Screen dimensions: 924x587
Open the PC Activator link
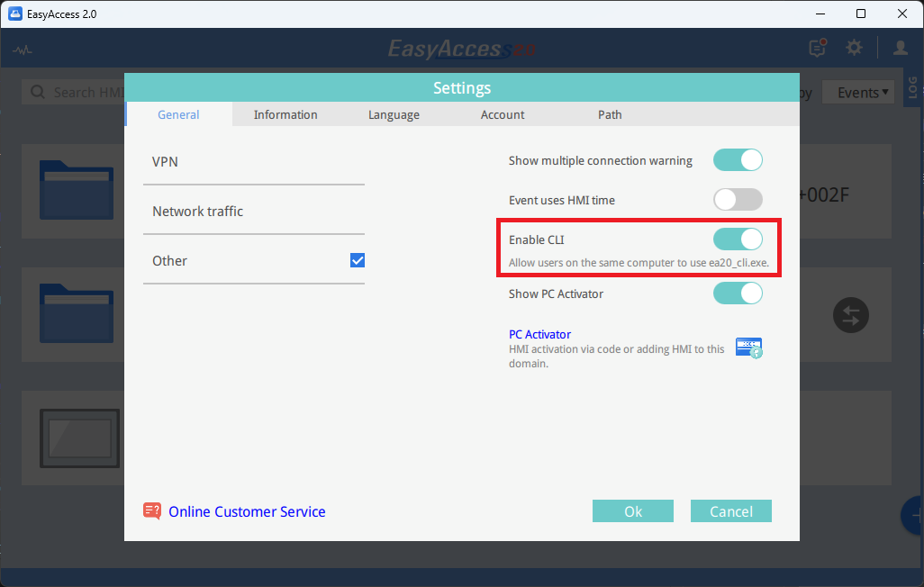[539, 334]
